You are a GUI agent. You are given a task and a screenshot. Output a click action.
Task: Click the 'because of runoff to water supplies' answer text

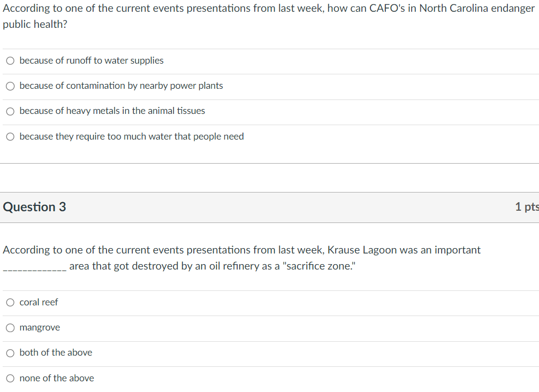click(92, 60)
